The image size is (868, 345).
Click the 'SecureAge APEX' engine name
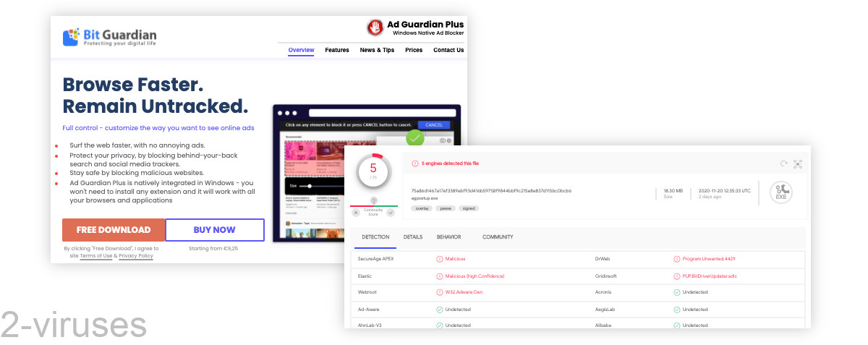point(375,258)
